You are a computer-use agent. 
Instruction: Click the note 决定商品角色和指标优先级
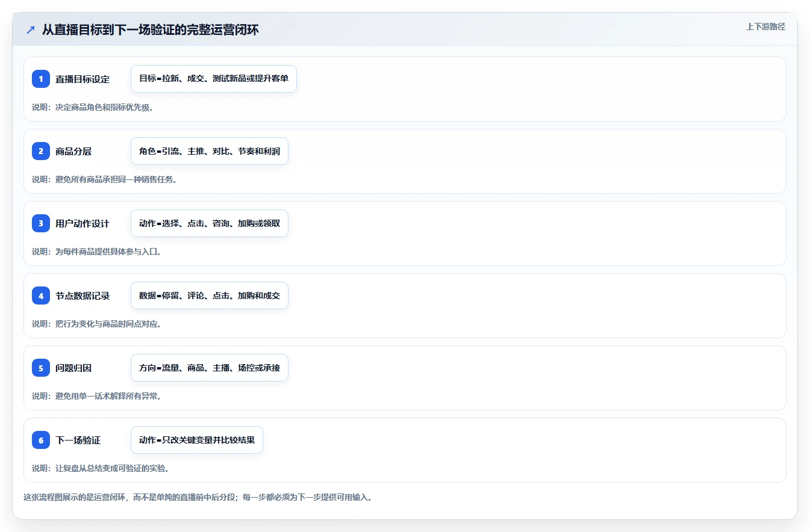coord(93,107)
